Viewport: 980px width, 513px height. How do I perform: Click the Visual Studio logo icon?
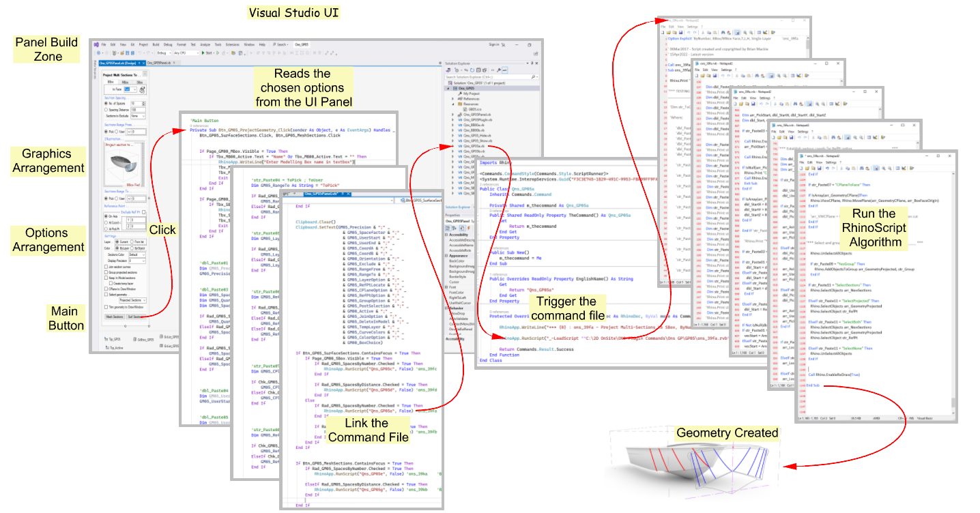(x=96, y=44)
